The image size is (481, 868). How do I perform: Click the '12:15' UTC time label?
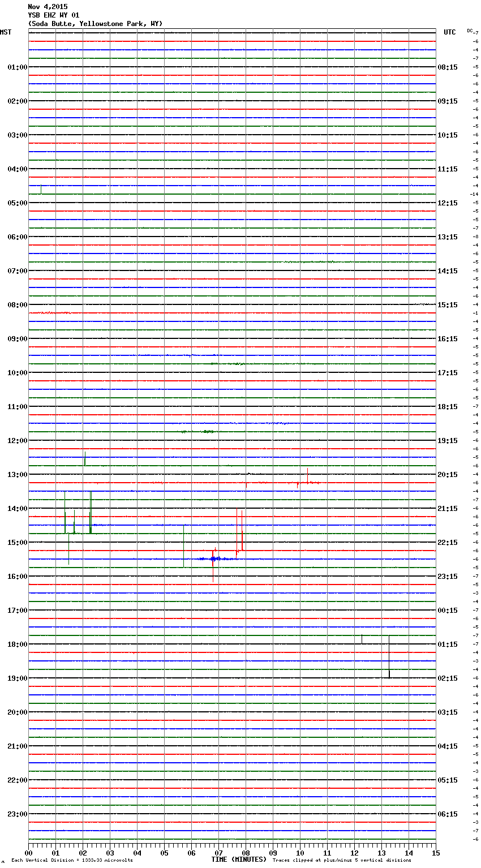click(x=448, y=203)
